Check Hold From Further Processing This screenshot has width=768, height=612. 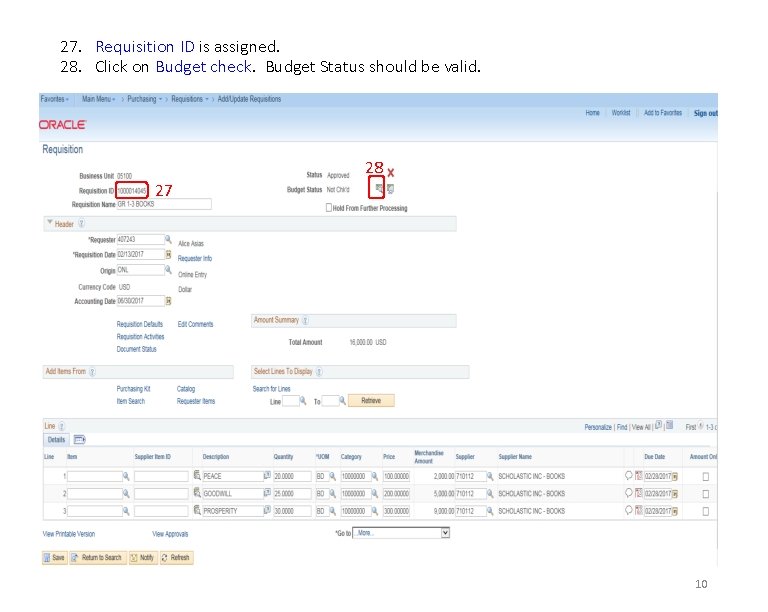pyautogui.click(x=329, y=208)
